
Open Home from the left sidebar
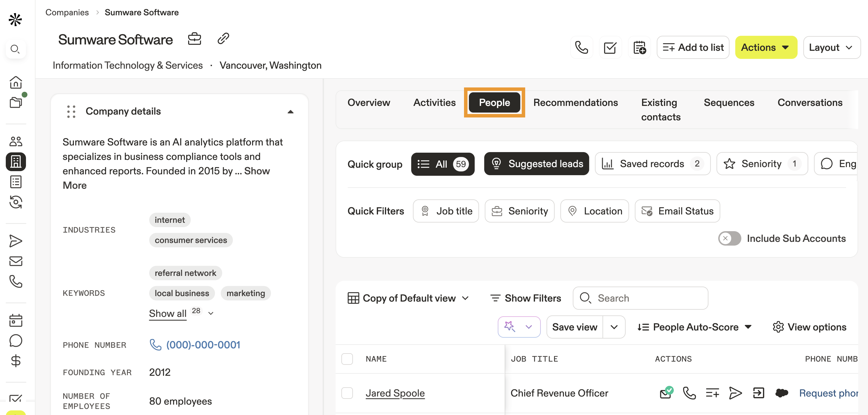click(x=16, y=82)
